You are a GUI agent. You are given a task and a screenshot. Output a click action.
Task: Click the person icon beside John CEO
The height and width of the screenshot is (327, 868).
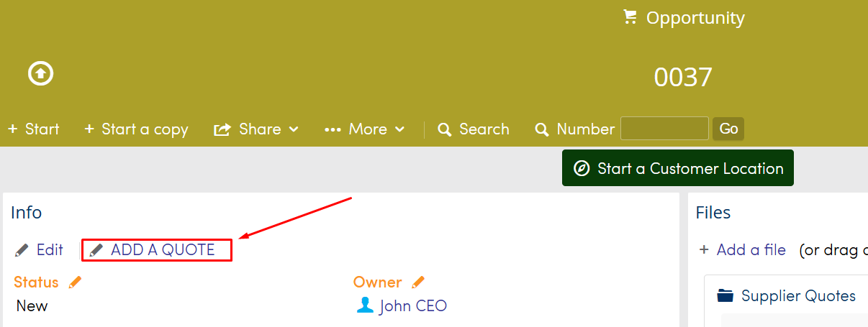pos(366,305)
